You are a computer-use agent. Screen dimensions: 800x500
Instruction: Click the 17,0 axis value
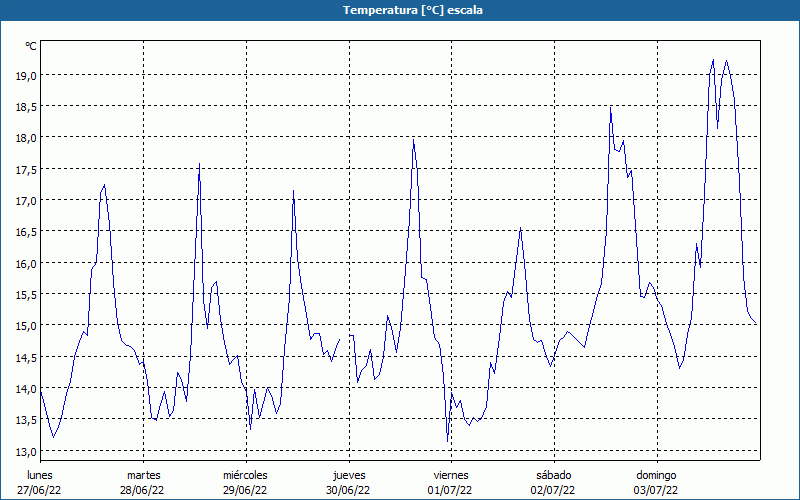coord(26,201)
